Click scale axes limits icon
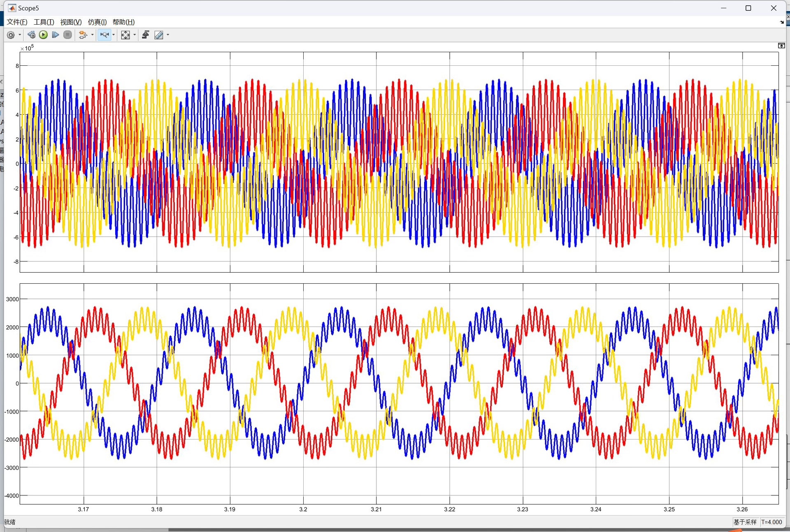790x532 pixels. pos(125,35)
